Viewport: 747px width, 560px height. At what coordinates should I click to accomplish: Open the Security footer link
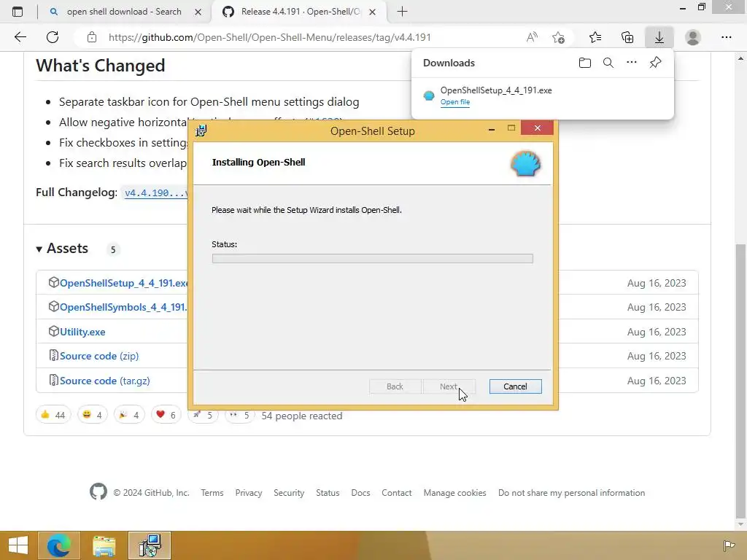point(289,493)
